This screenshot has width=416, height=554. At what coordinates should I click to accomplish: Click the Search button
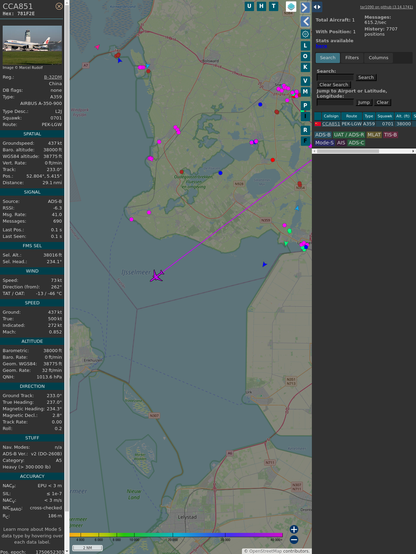click(x=366, y=77)
